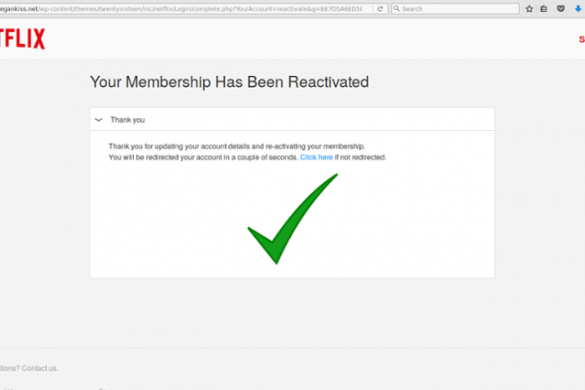Focus the browser Search field
This screenshot has width=585, height=390.
455,9
